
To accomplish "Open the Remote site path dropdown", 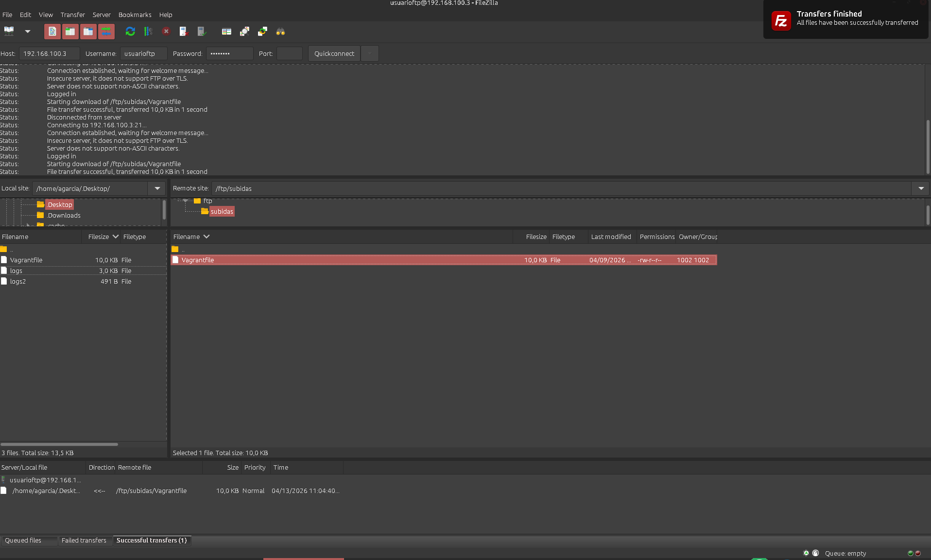I will coord(921,188).
